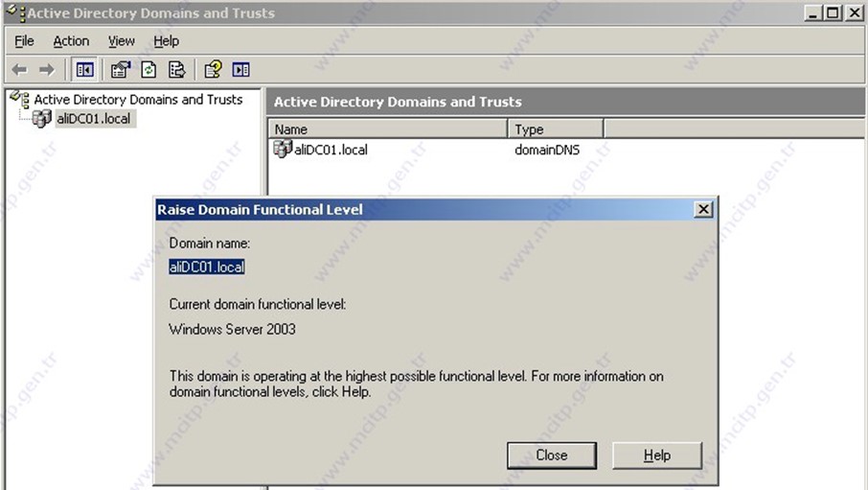Screen dimensions: 868x490
Task: Open Properties toolbar icon
Action: pos(120,70)
